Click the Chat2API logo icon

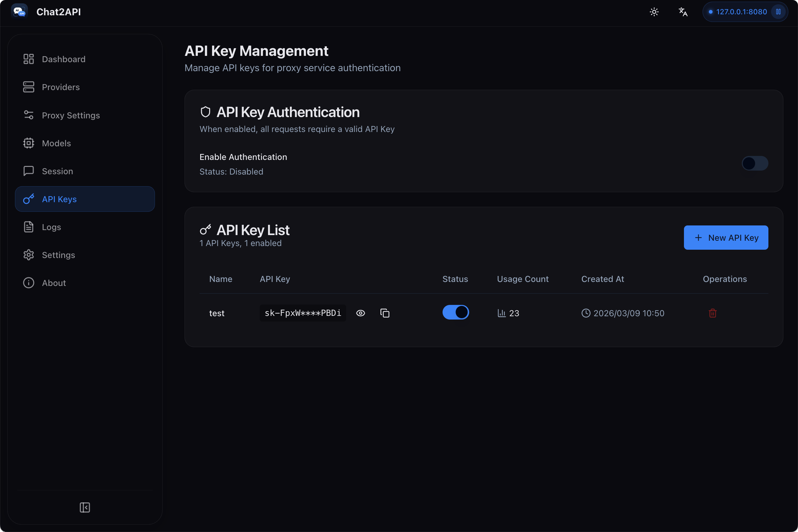pos(19,12)
